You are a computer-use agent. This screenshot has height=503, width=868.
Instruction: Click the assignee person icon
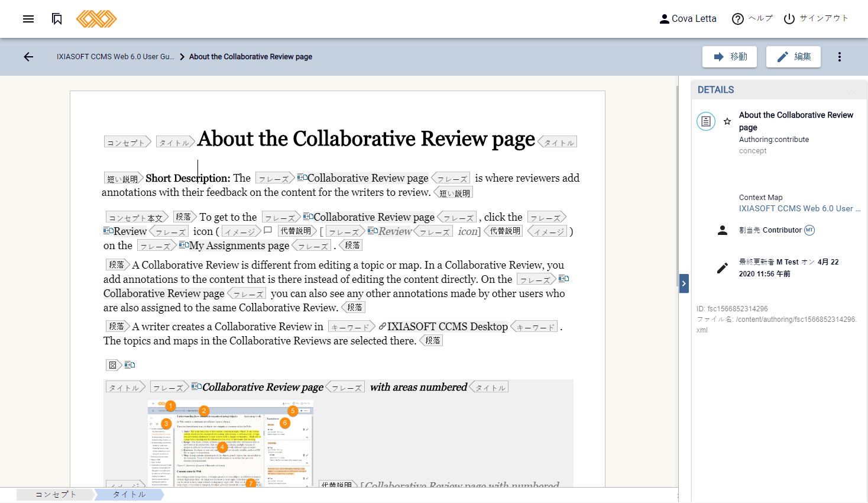pos(723,230)
